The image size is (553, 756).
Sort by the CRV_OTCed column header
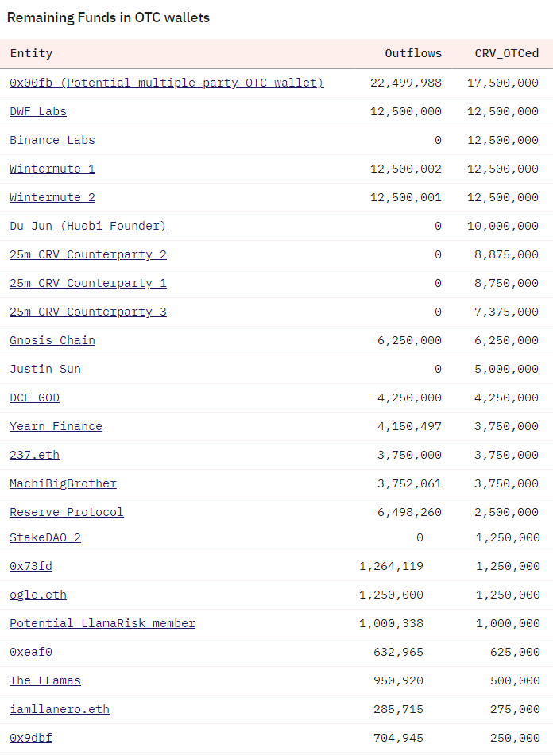point(507,53)
